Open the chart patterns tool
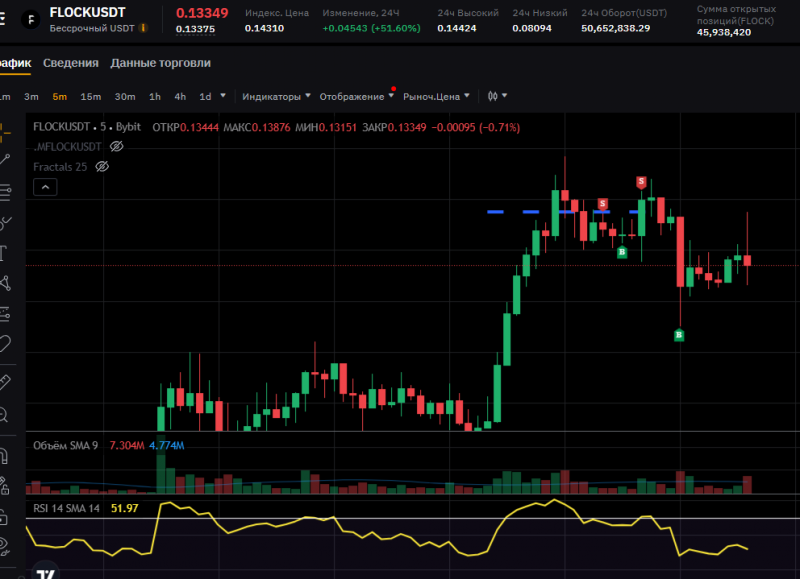The height and width of the screenshot is (579, 800). 5,283
